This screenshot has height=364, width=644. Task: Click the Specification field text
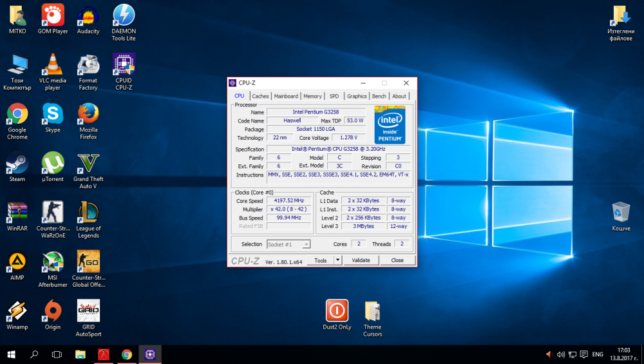tap(338, 149)
